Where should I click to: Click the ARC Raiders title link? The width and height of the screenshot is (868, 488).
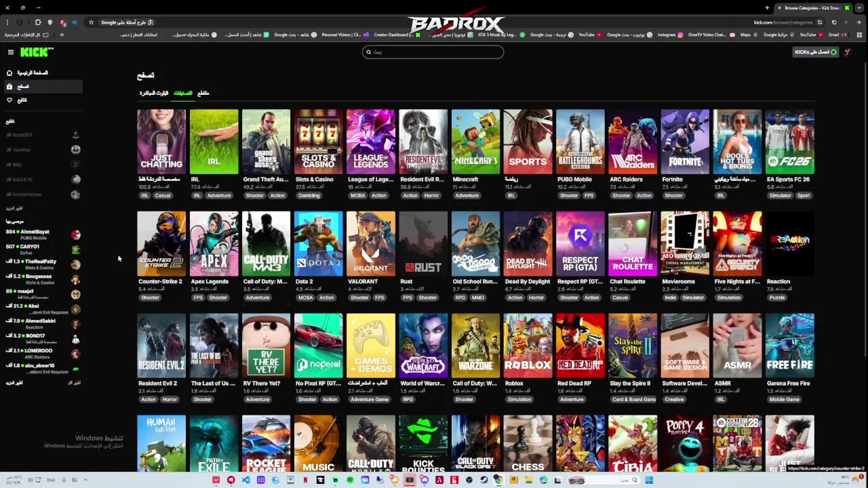click(x=626, y=180)
